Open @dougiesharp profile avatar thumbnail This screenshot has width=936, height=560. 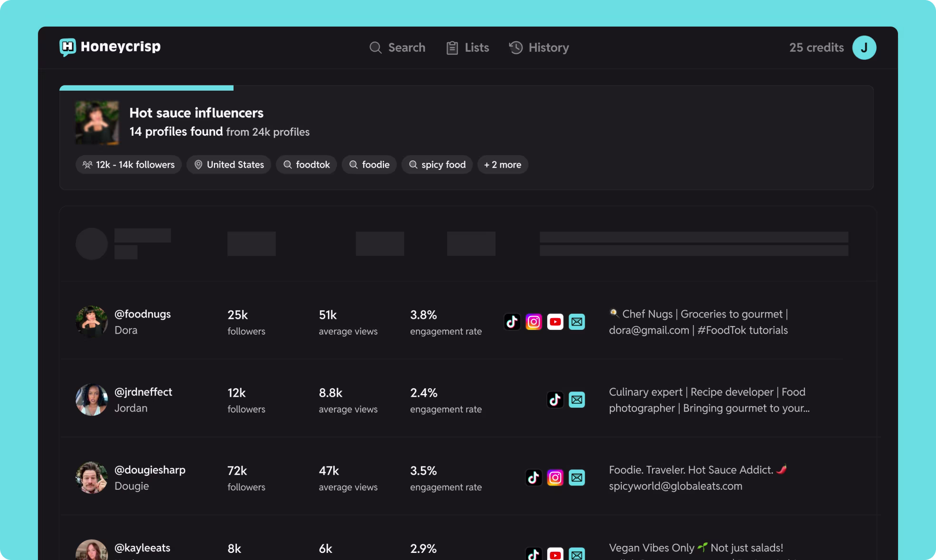pyautogui.click(x=92, y=477)
